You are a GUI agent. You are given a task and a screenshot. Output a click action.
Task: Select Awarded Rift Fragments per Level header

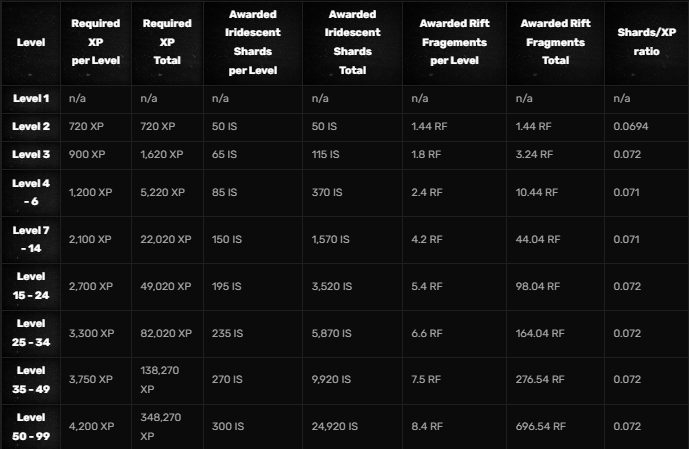(455, 42)
